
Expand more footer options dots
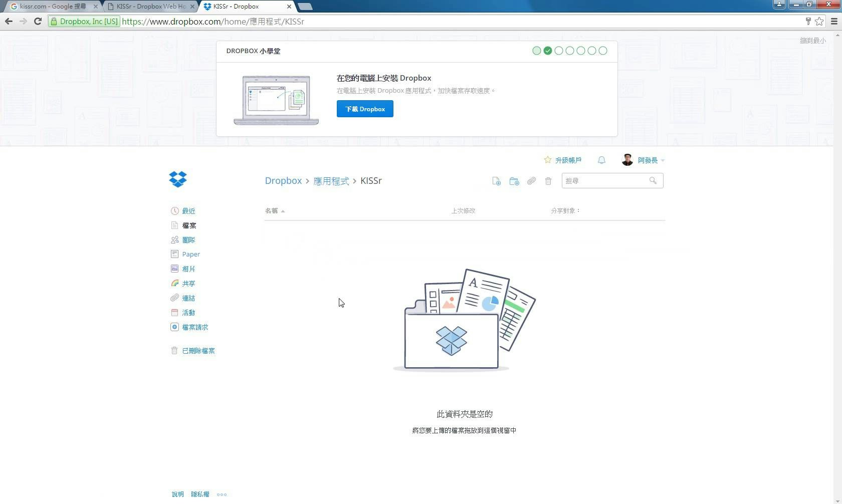[222, 494]
